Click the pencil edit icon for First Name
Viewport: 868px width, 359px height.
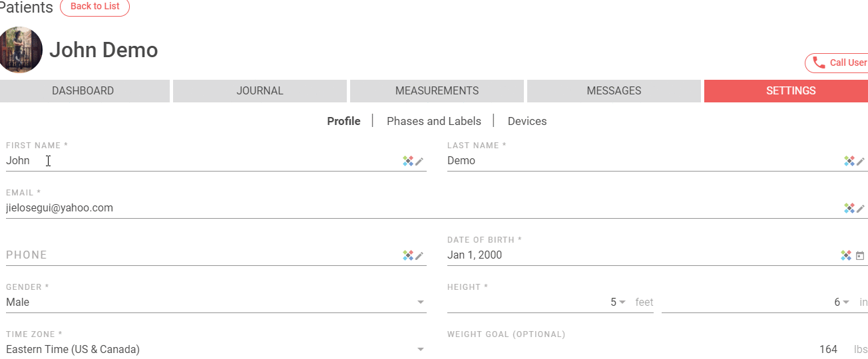coord(419,161)
